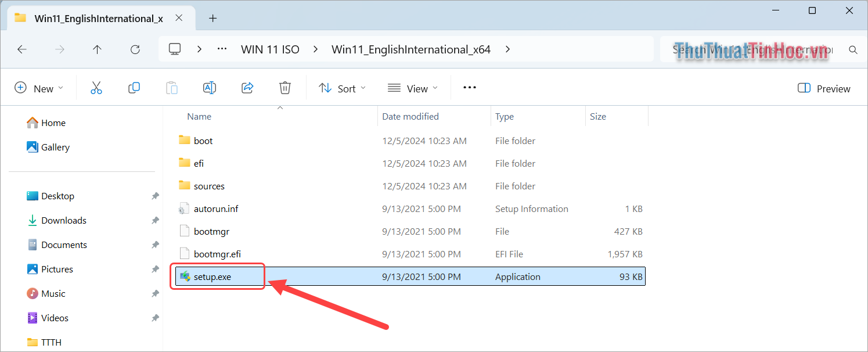Open the See more ellipsis menu
The image size is (868, 352).
[470, 88]
